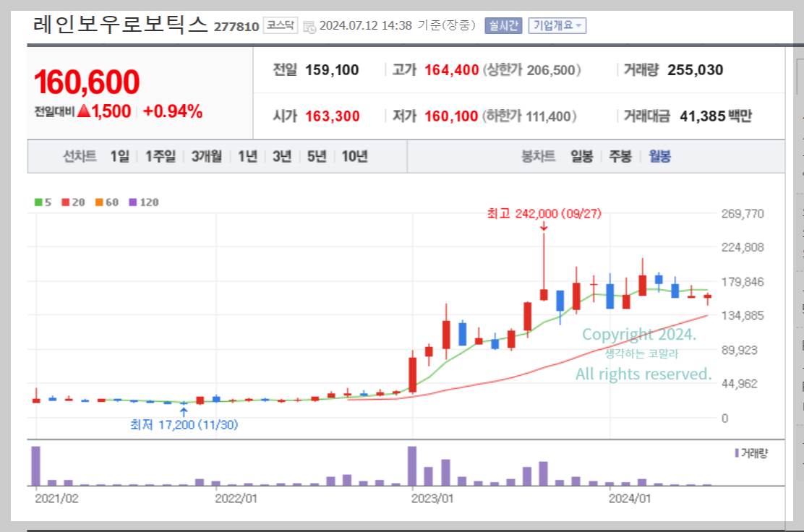Click the 거래대금 value 41,385 백만
The image size is (804, 532).
[716, 116]
